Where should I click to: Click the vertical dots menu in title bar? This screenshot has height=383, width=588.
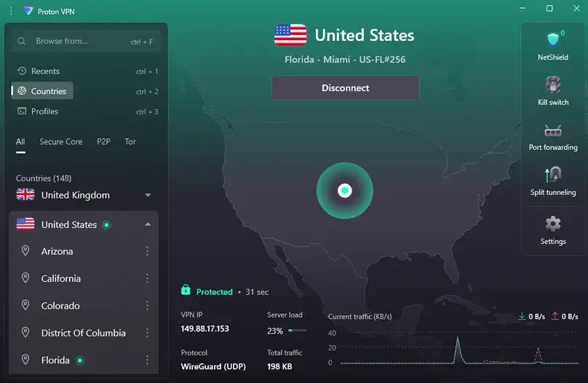(x=11, y=11)
